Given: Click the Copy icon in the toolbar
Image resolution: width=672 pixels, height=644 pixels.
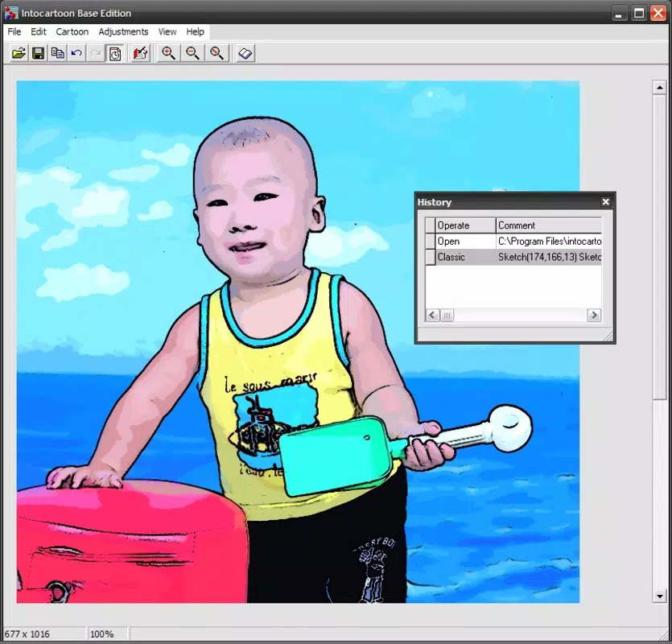Looking at the screenshot, I should (57, 54).
